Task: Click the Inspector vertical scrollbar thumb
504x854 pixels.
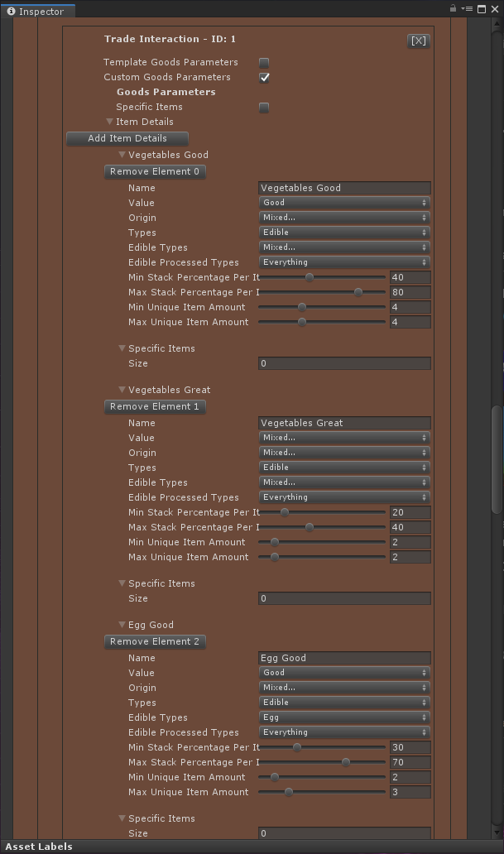Action: tap(497, 459)
